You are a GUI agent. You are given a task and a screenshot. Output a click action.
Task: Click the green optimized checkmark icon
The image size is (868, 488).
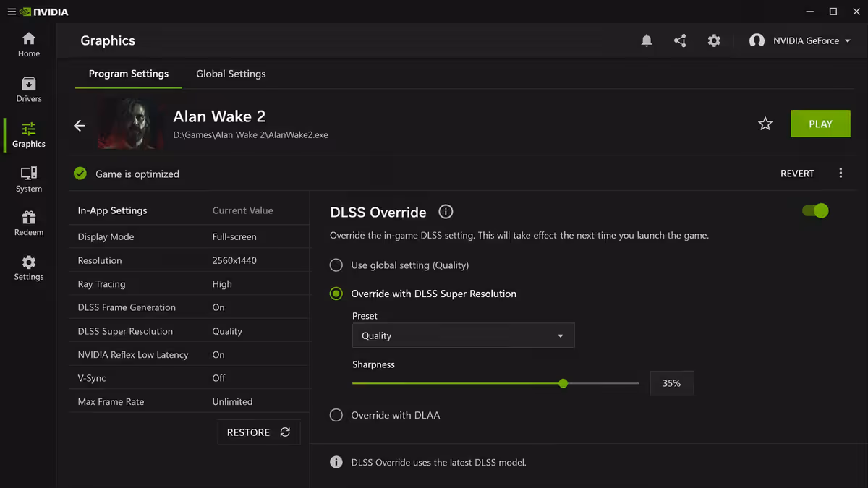80,174
